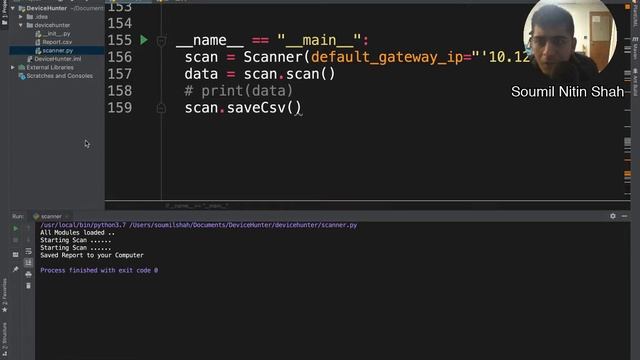The height and width of the screenshot is (360, 640).
Task: Select __init__.py in project tree
Action: (x=56, y=34)
